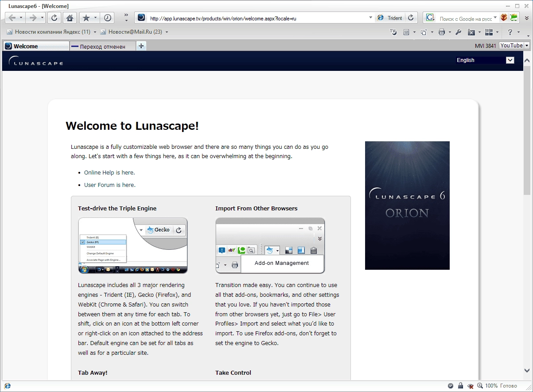Click the new window squares icon
Viewport: 533px width, 392px height.
pos(424,32)
